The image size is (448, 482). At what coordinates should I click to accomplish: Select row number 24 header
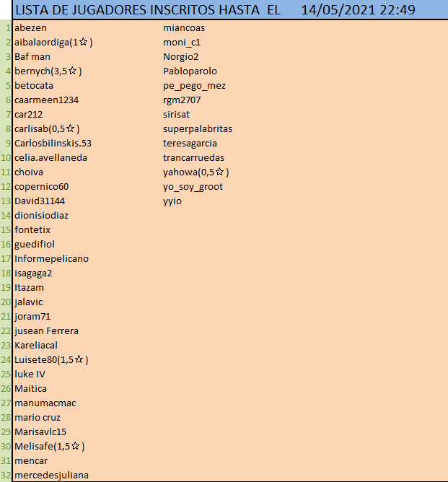6,359
